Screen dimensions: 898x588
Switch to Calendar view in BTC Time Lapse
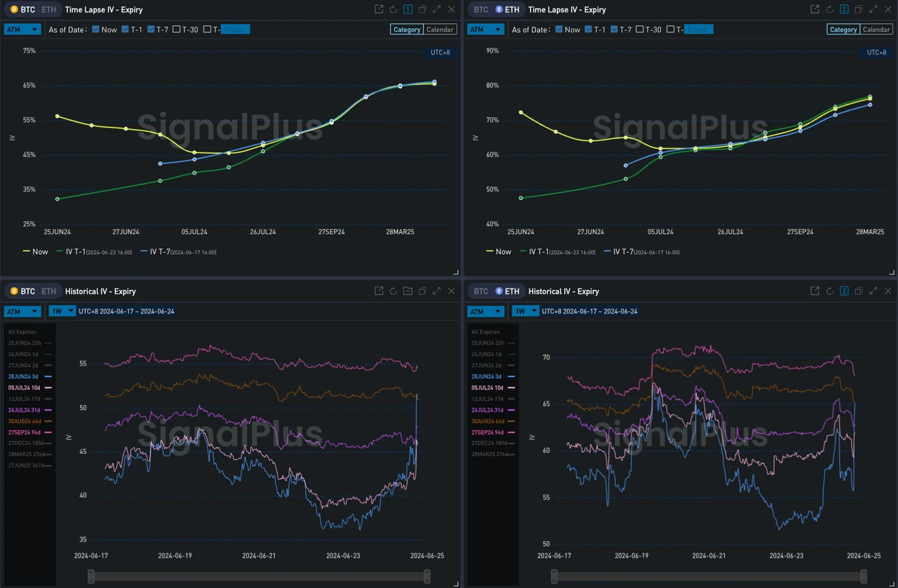(x=441, y=29)
